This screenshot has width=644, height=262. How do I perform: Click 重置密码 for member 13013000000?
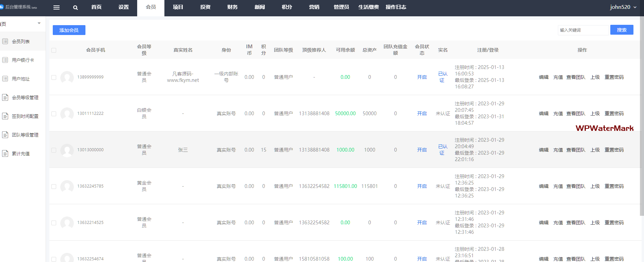(614, 150)
